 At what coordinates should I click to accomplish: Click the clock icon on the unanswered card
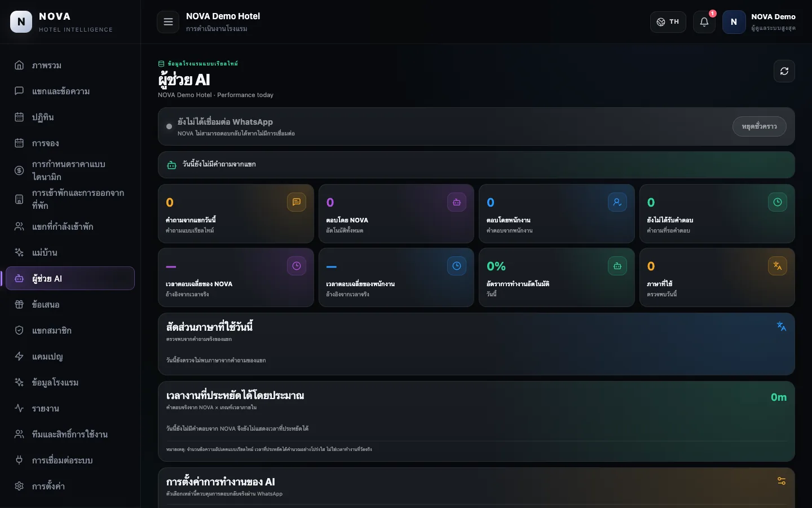pos(778,202)
